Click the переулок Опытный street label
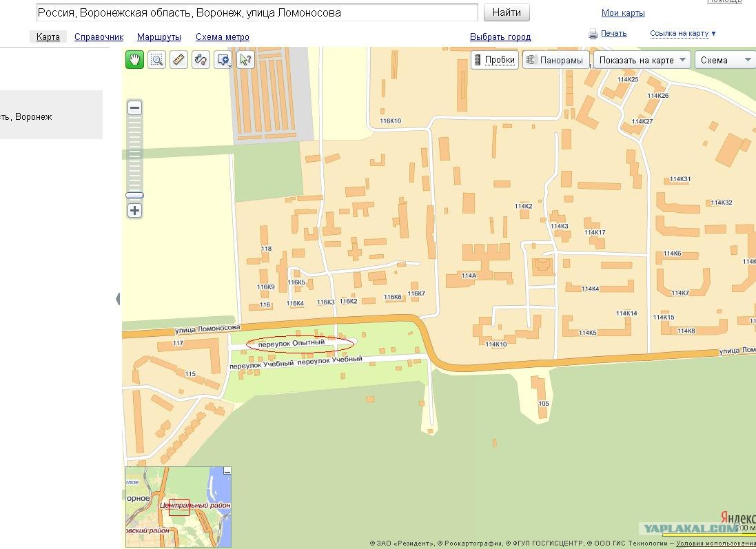Image resolution: width=756 pixels, height=549 pixels. coord(292,344)
